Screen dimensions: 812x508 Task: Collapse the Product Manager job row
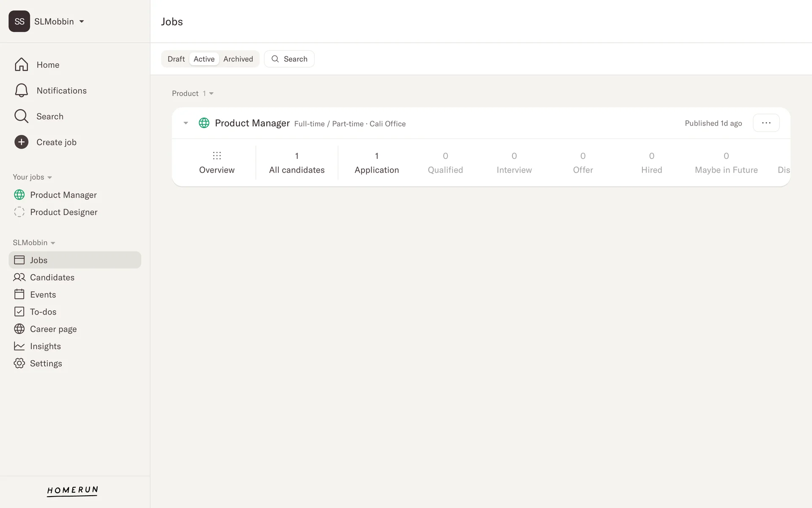[x=186, y=123]
